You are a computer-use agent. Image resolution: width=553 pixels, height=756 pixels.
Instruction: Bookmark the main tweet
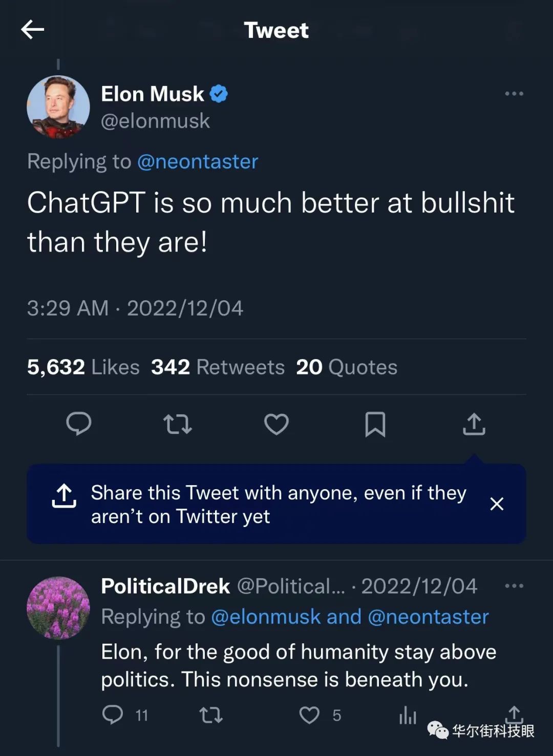point(375,424)
